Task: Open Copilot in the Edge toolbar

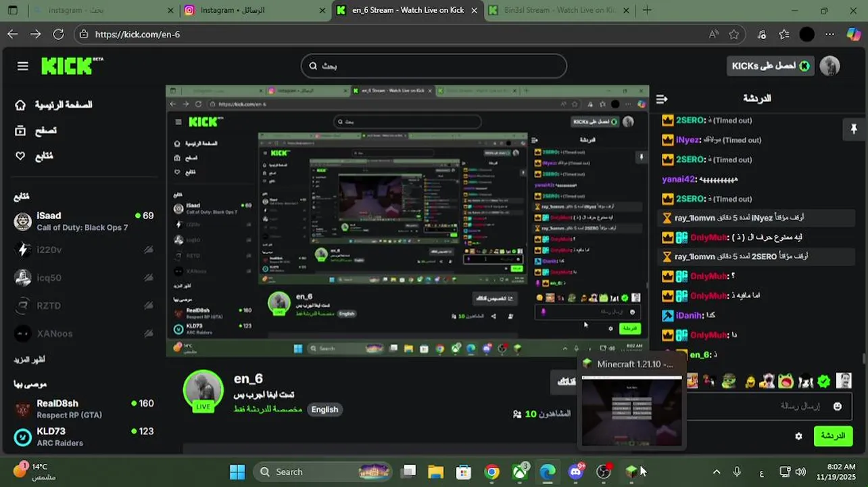Action: [854, 34]
